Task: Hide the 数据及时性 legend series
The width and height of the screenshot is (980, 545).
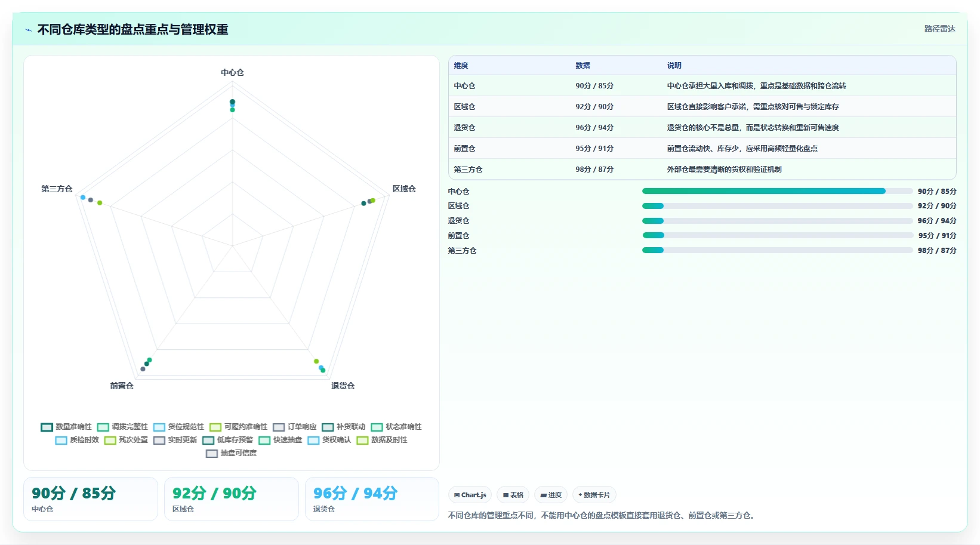Action: (382, 440)
